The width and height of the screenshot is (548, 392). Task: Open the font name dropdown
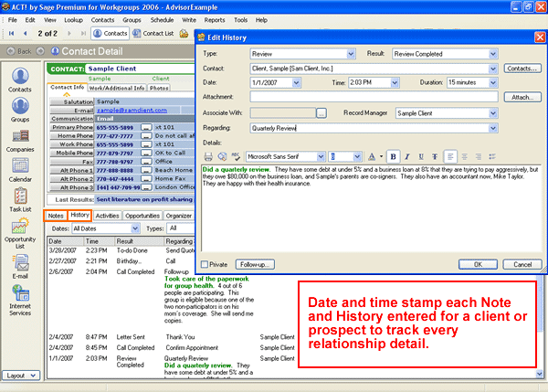click(321, 156)
